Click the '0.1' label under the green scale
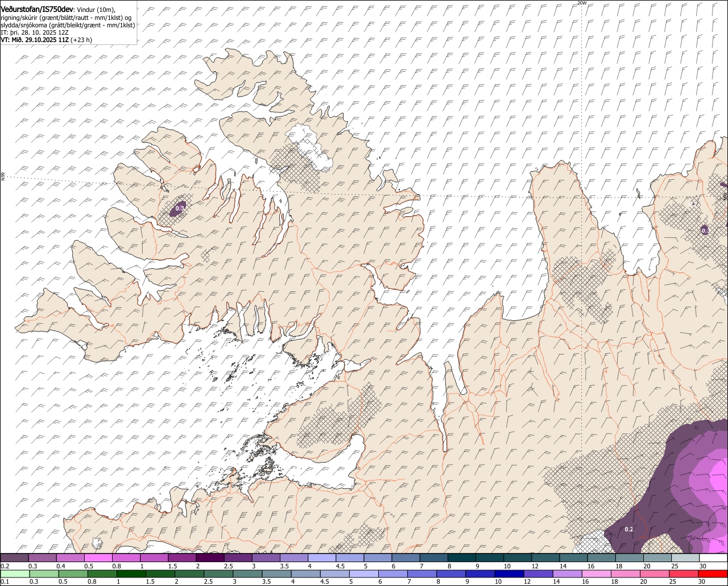The height and width of the screenshot is (586, 728). tap(5, 581)
